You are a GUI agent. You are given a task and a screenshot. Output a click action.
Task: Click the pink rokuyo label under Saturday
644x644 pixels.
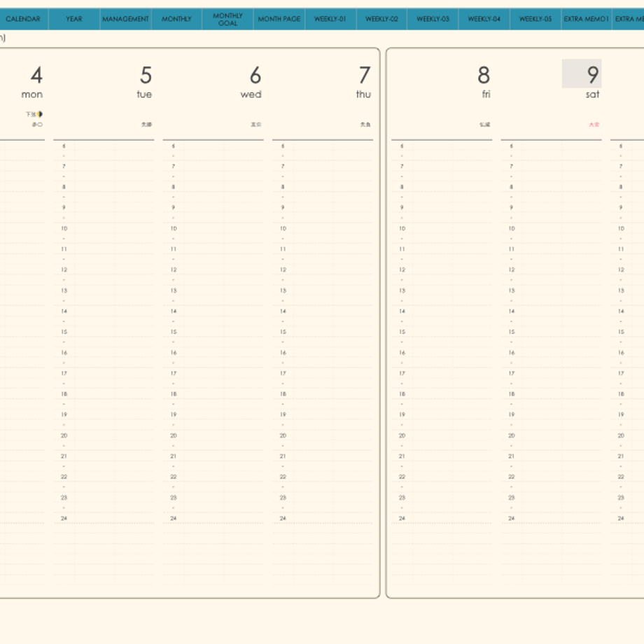coord(594,125)
